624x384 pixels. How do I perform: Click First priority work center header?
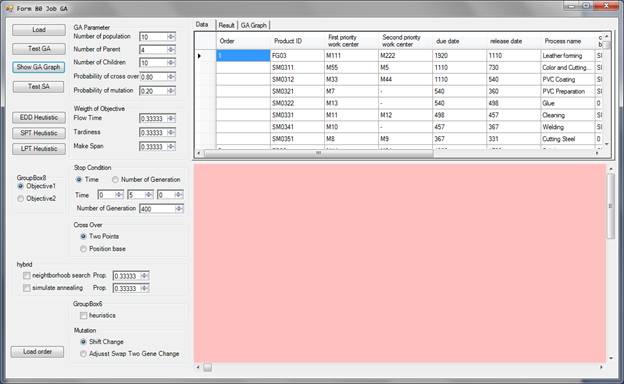click(x=351, y=41)
